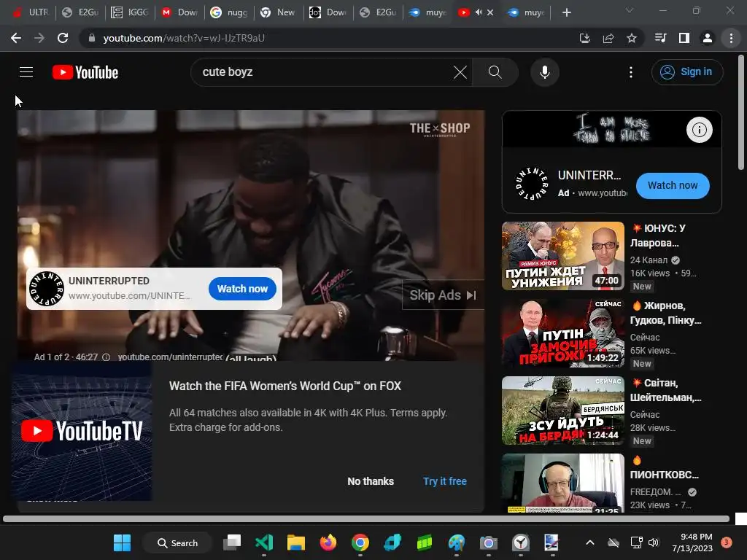The height and width of the screenshot is (560, 747).
Task: Open the Chrome three-dot menu
Action: tap(731, 38)
